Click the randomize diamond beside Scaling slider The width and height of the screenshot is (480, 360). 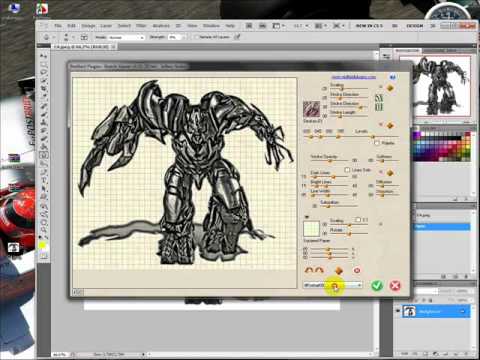pyautogui.click(x=390, y=88)
